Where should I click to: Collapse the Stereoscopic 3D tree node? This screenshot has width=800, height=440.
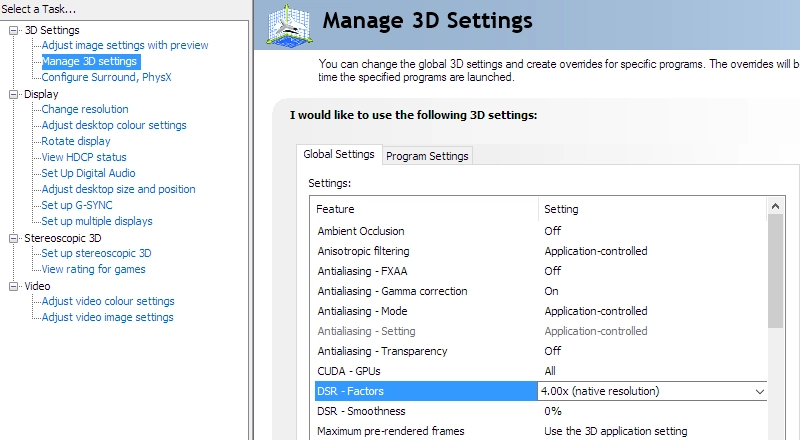pyautogui.click(x=13, y=238)
